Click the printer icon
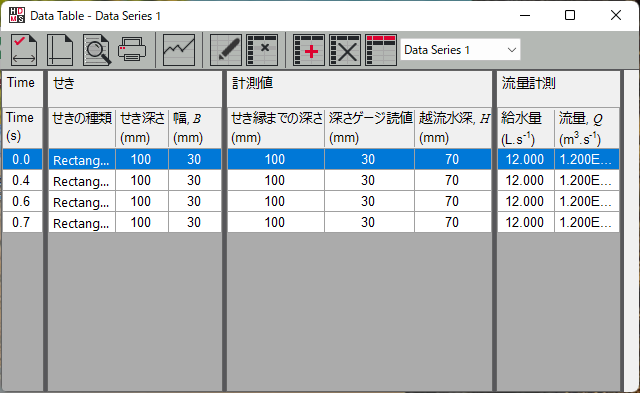 tap(132, 50)
